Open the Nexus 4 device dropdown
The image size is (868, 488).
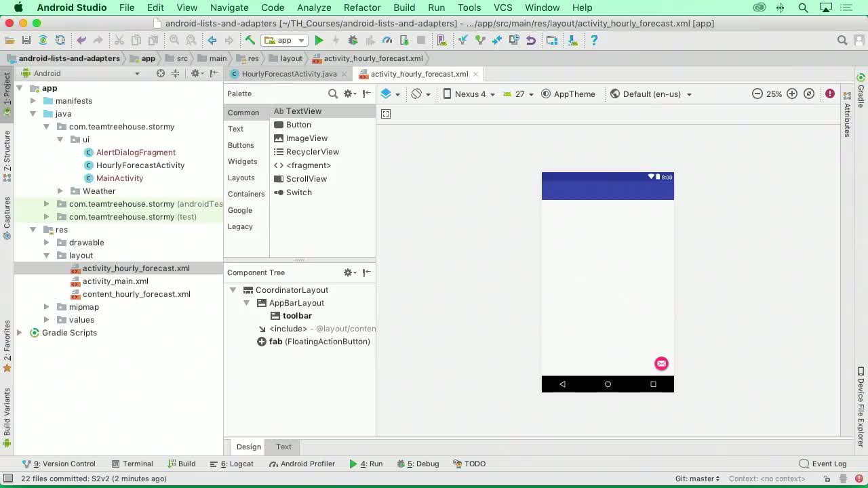click(469, 94)
